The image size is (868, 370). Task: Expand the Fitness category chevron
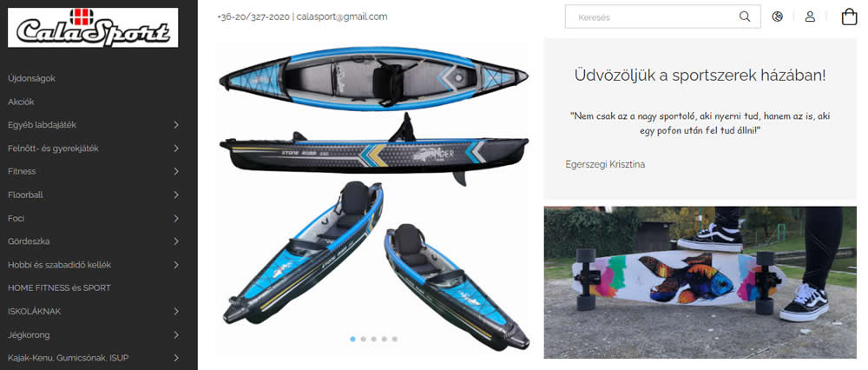[x=176, y=172]
